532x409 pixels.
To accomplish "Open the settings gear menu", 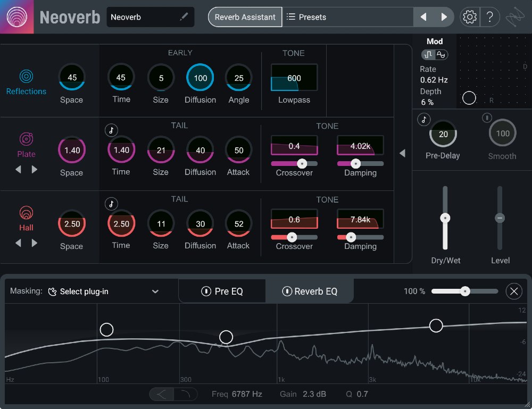I will (x=469, y=16).
